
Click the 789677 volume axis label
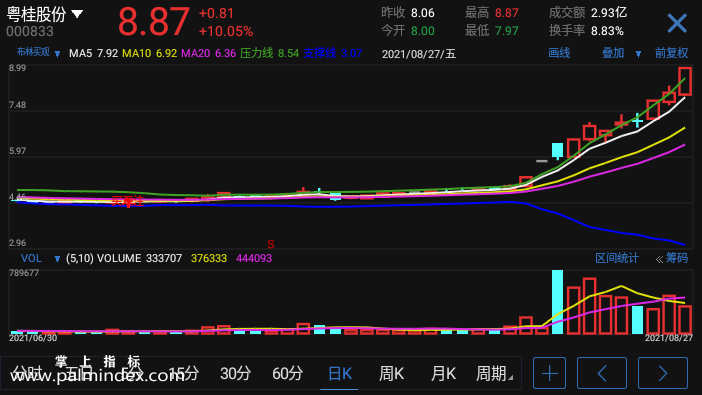24,273
